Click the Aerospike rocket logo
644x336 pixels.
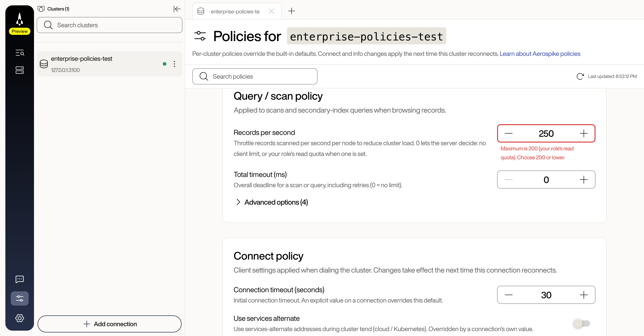tap(19, 19)
